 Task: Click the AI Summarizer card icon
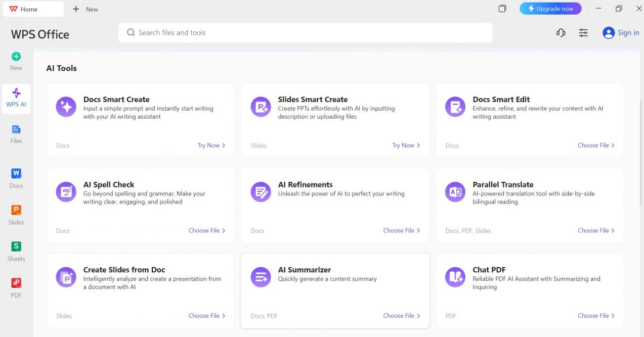(x=261, y=277)
